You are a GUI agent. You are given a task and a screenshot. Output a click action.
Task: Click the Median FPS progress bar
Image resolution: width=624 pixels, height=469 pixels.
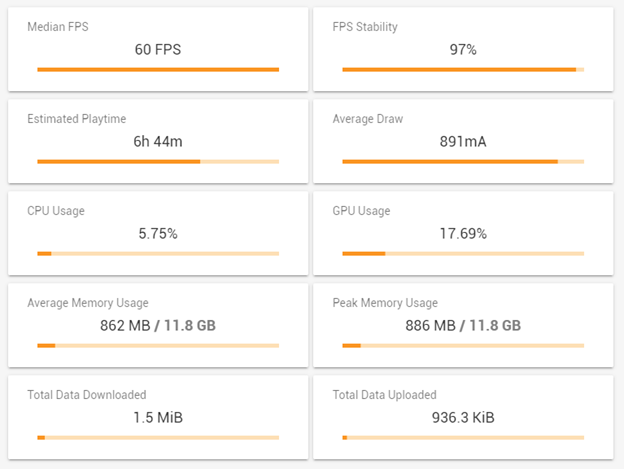coord(158,69)
